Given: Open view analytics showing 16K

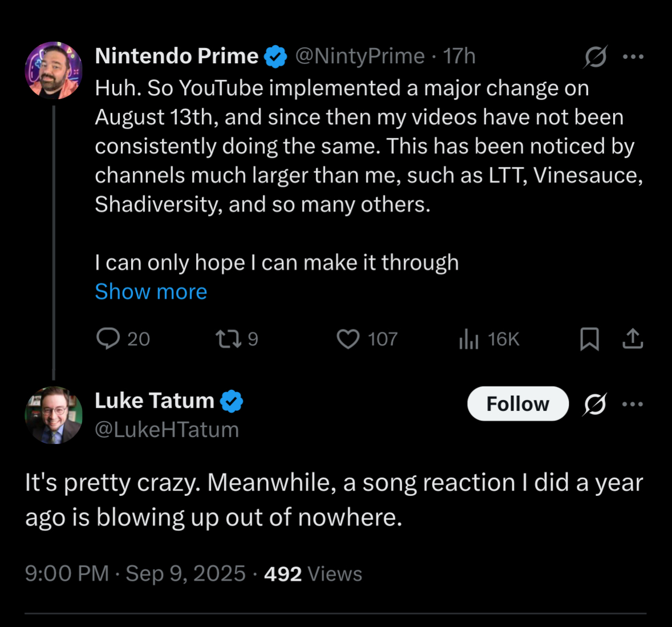Looking at the screenshot, I should pyautogui.click(x=469, y=339).
